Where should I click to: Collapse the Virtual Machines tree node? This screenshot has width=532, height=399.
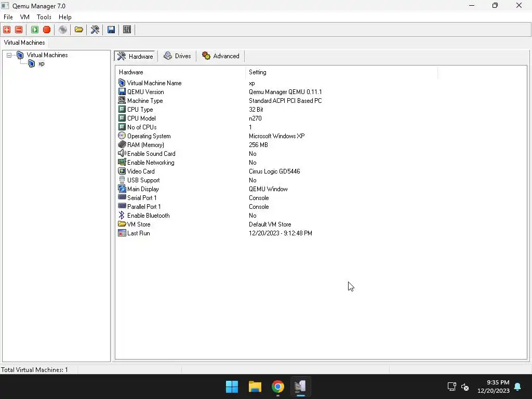click(9, 55)
